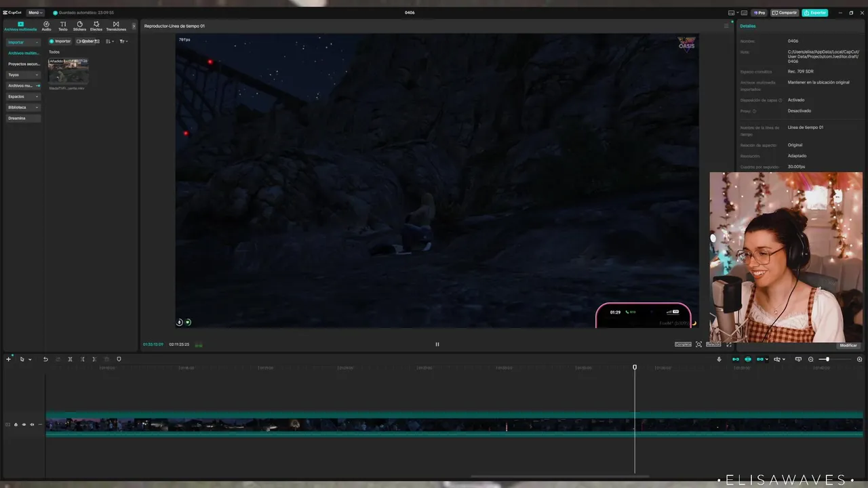The height and width of the screenshot is (488, 868).
Task: Toggle auto snapping on timeline
Action: click(748, 359)
